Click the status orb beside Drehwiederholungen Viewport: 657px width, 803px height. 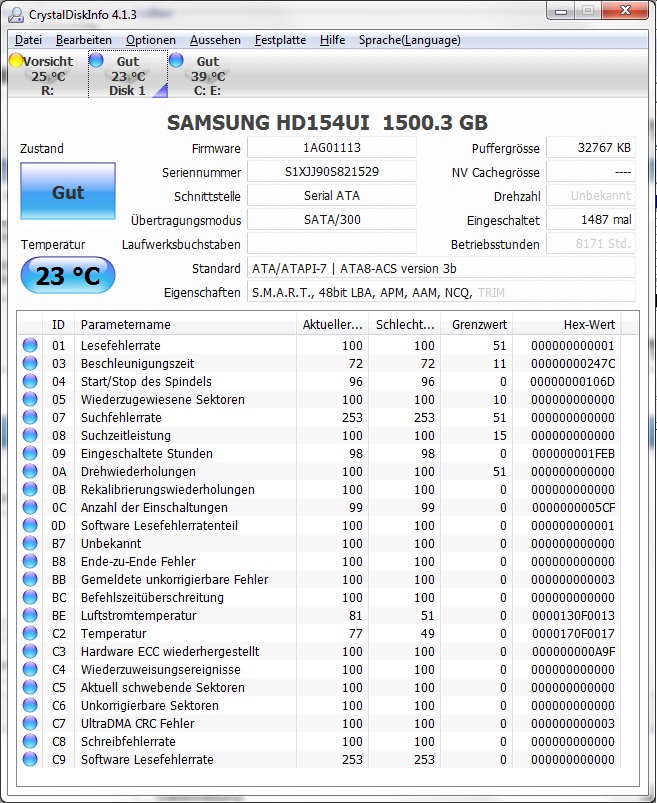pos(30,471)
